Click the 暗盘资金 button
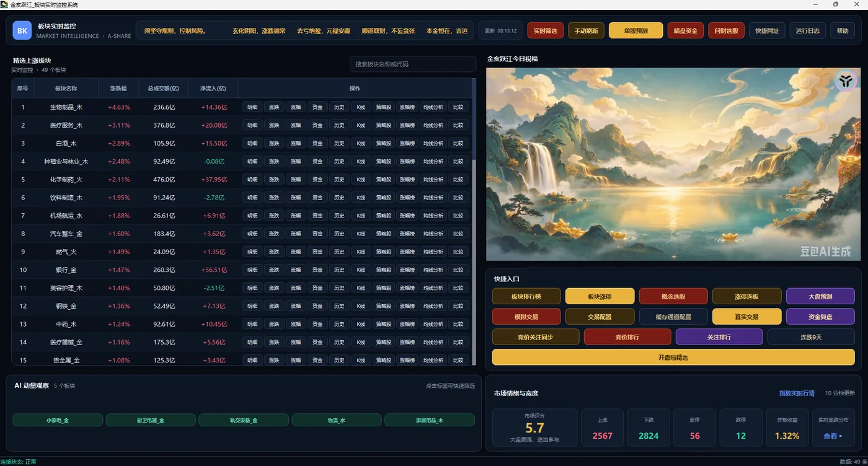 click(x=685, y=30)
